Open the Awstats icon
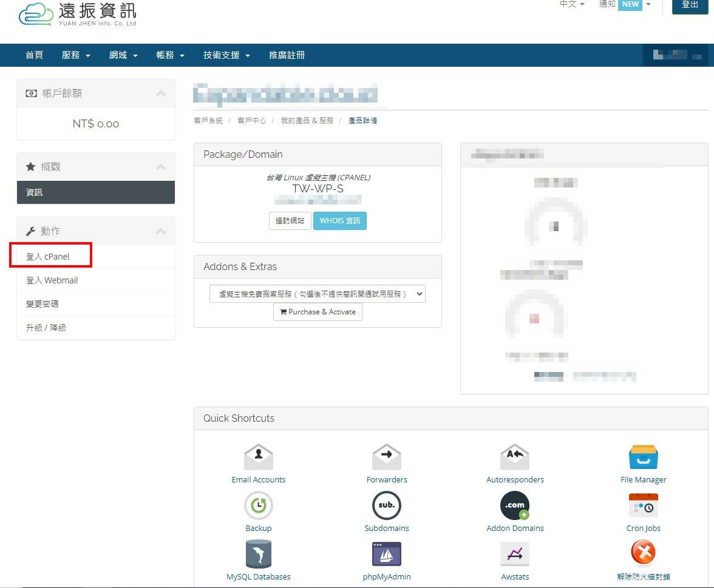 click(x=515, y=554)
